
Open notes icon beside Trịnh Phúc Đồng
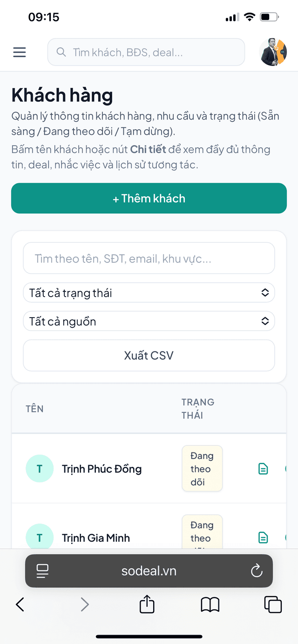coord(263,469)
